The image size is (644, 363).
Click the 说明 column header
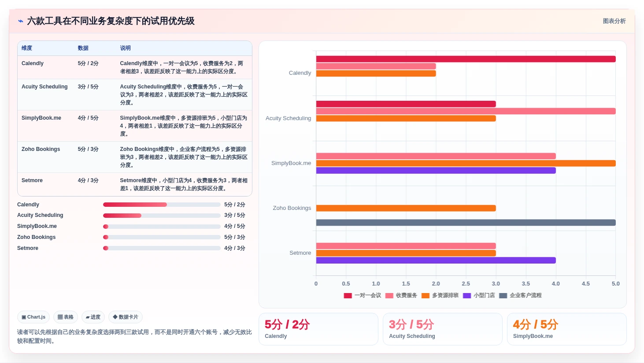[x=126, y=48]
